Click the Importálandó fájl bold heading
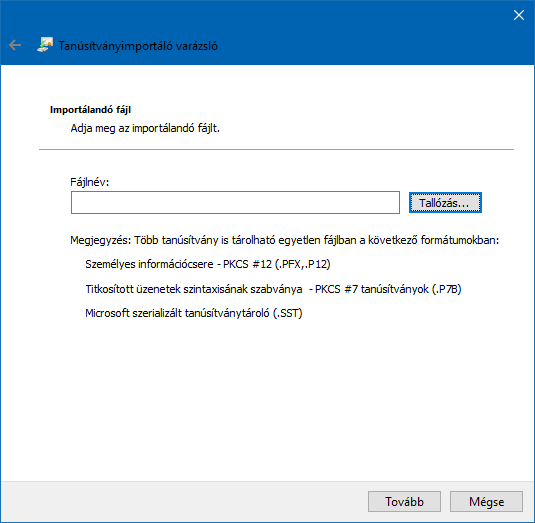Image resolution: width=535 pixels, height=523 pixels. coord(90,110)
